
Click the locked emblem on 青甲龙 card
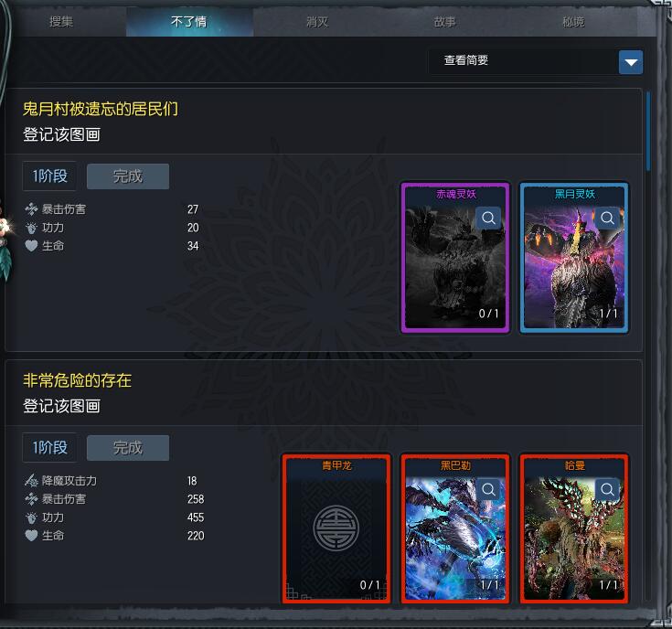pyautogui.click(x=336, y=528)
